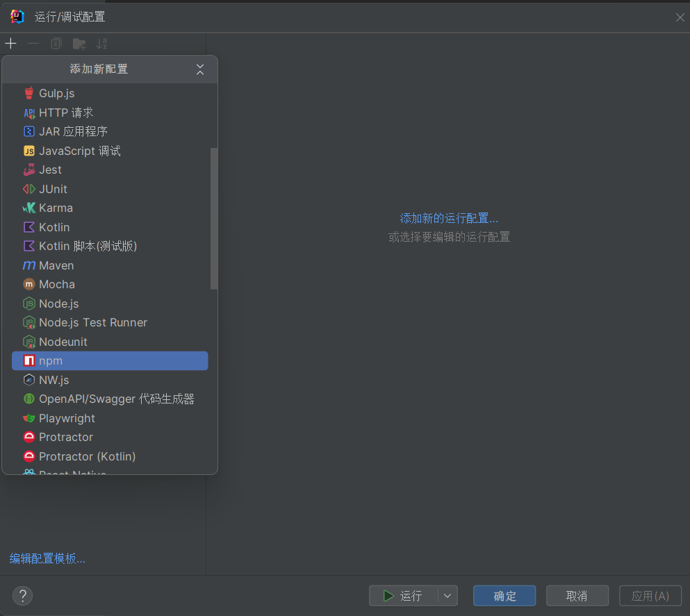Click the JavaScript debug JS icon
Screen dimensions: 690x616
click(x=29, y=151)
